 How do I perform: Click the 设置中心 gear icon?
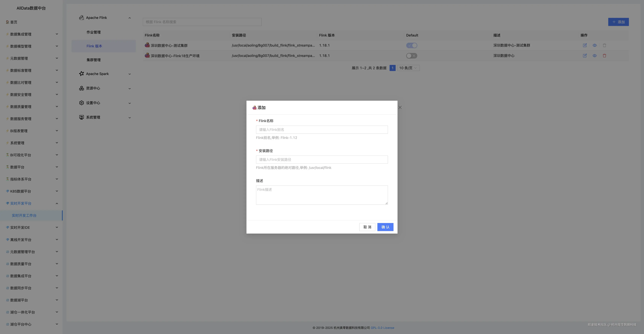(81, 103)
